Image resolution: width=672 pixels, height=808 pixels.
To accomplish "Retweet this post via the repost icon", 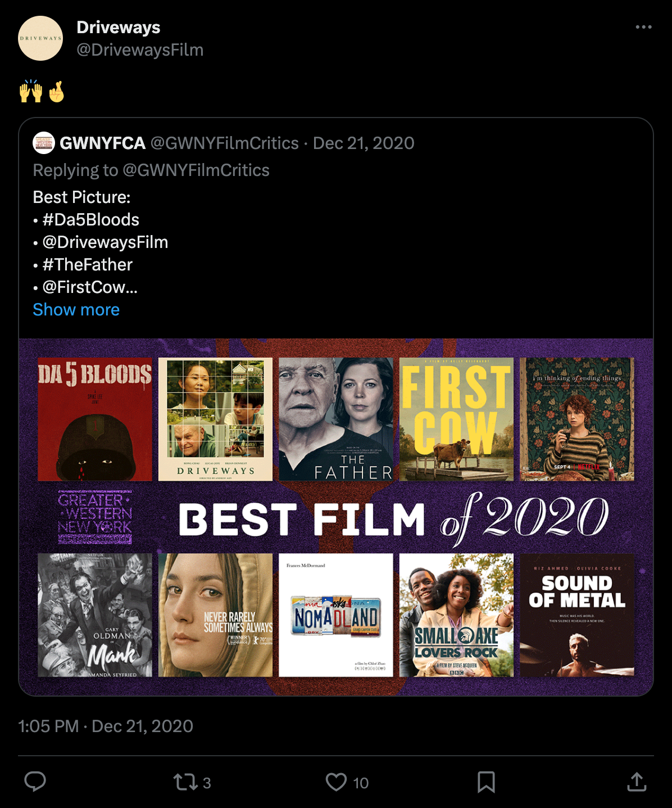I will point(185,782).
